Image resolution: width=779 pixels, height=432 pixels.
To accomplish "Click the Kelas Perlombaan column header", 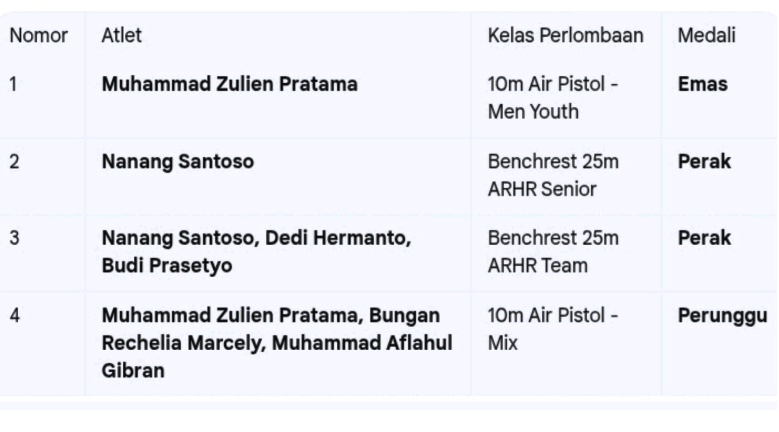I will pyautogui.click(x=565, y=36).
